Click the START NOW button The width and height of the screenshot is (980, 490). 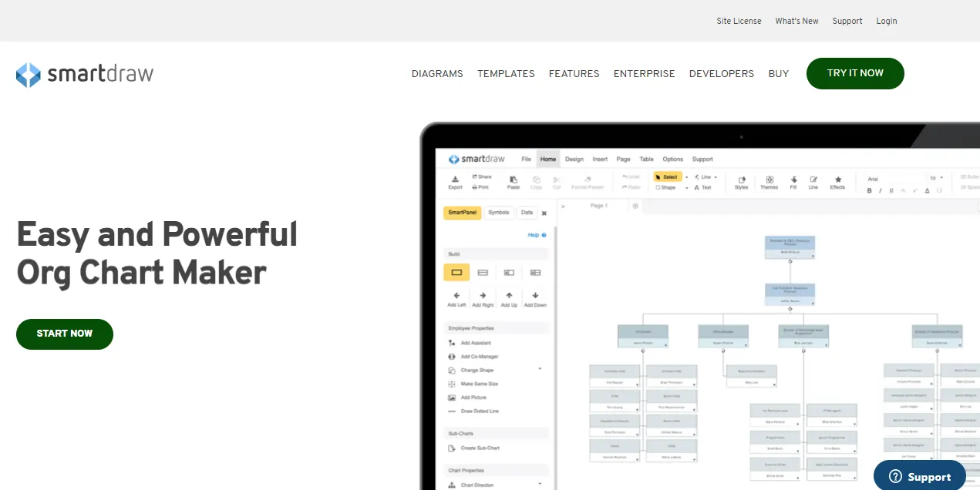pyautogui.click(x=65, y=334)
